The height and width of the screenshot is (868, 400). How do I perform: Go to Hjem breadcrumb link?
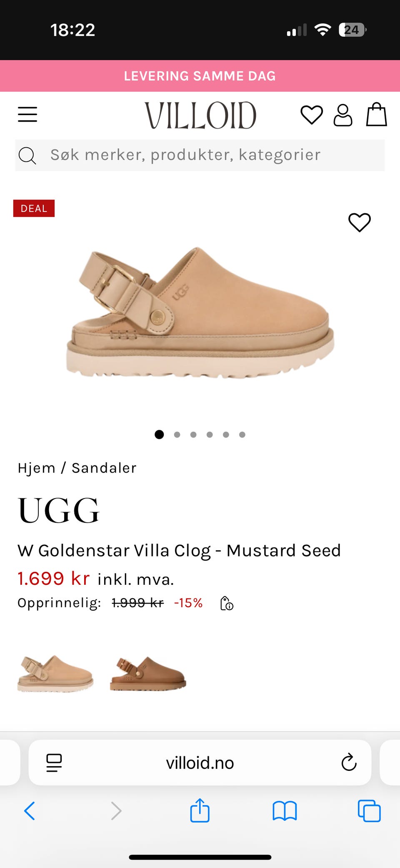[36, 468]
